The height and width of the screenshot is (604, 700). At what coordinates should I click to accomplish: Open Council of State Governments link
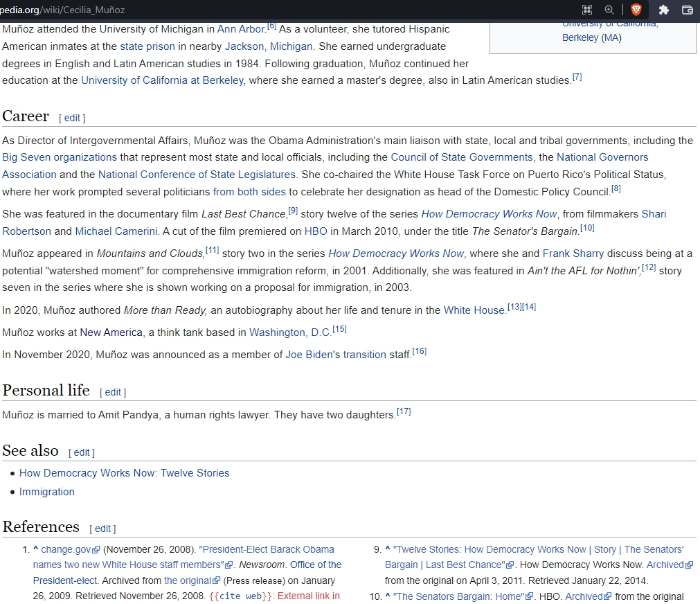point(462,157)
